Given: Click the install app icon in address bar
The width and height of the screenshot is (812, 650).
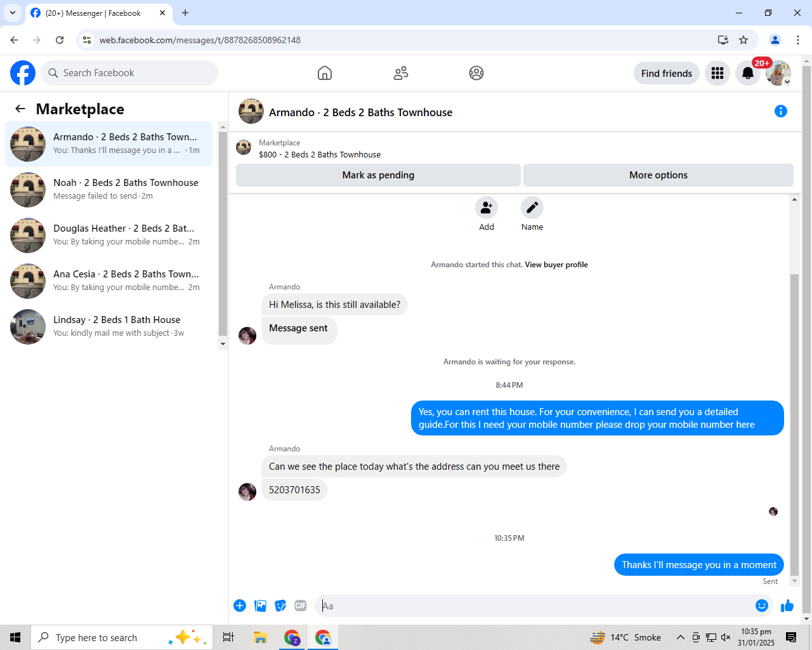Looking at the screenshot, I should coord(723,40).
